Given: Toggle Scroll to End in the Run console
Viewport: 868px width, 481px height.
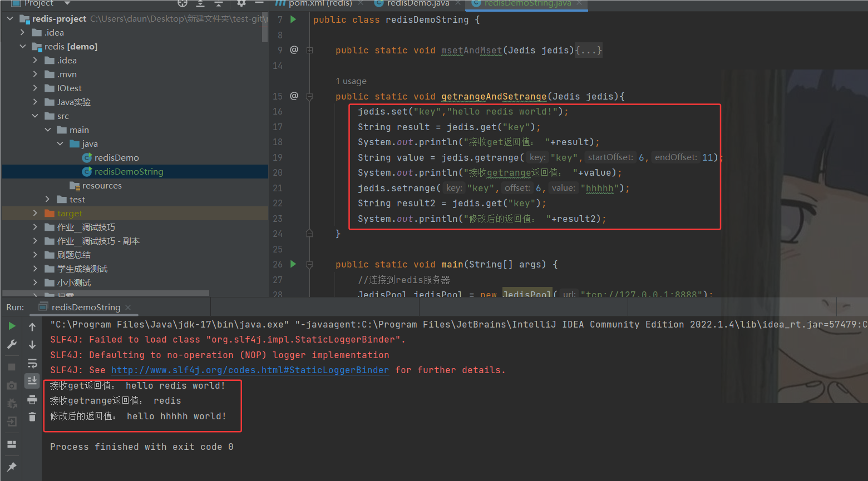Looking at the screenshot, I should coord(32,381).
